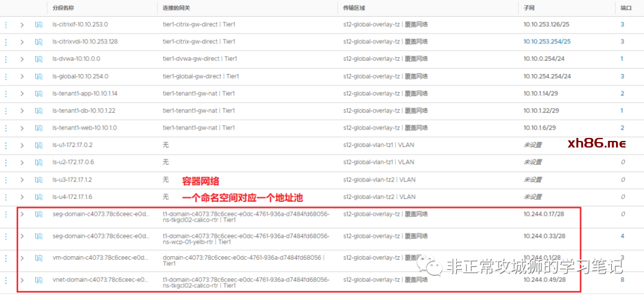
Task: Click three-dot menu beside ls-u1-172.17.0.2
Action: click(x=6, y=145)
